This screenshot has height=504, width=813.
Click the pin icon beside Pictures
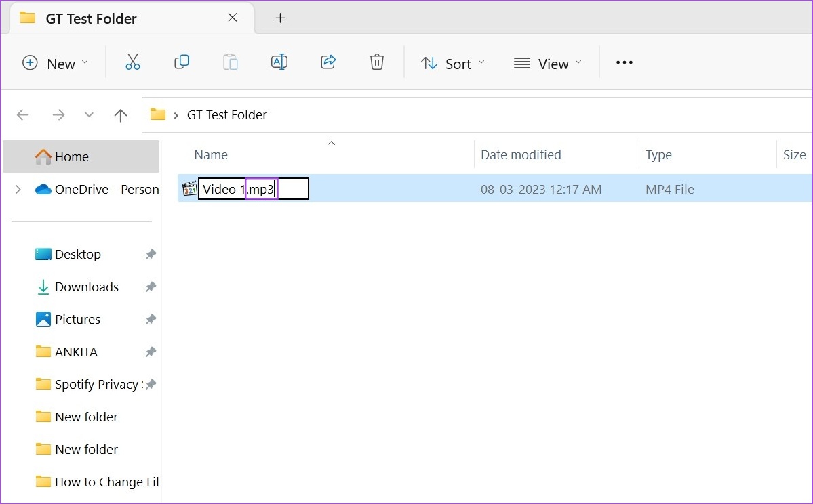click(151, 320)
